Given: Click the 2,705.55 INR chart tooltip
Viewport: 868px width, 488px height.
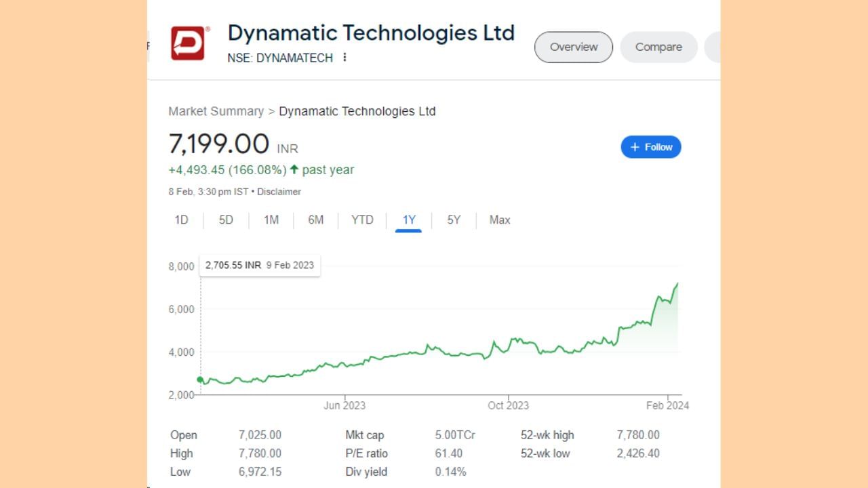Looking at the screenshot, I should coord(260,265).
